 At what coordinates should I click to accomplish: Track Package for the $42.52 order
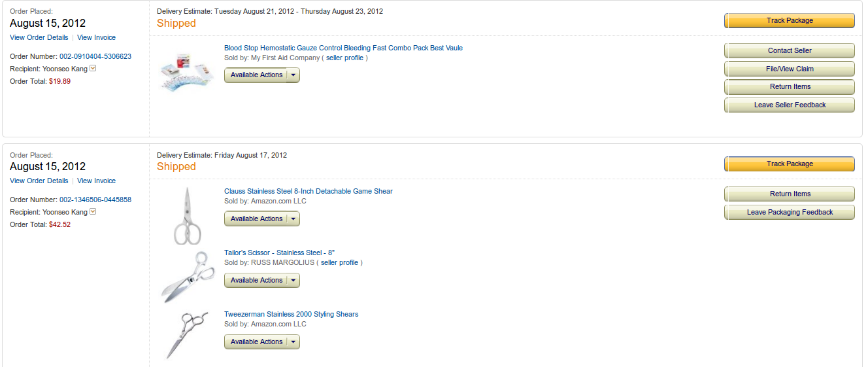click(x=790, y=164)
